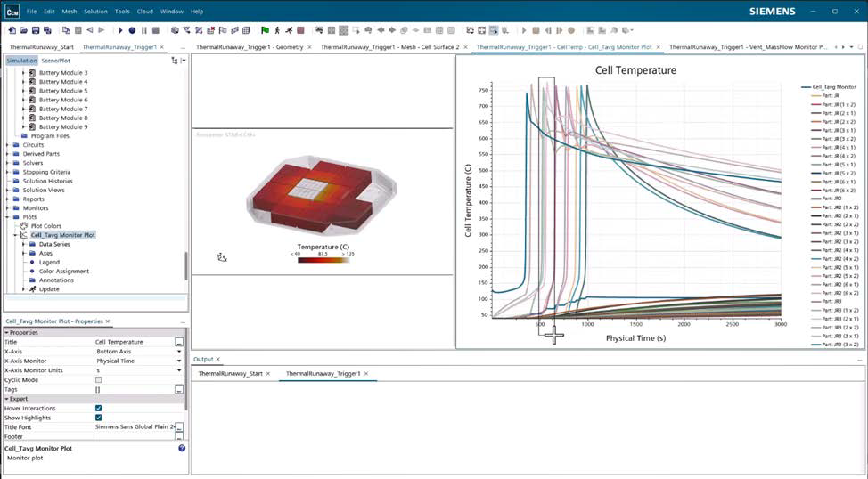Click the Save simulation toolbar icon
This screenshot has height=479, width=868.
pyautogui.click(x=35, y=30)
